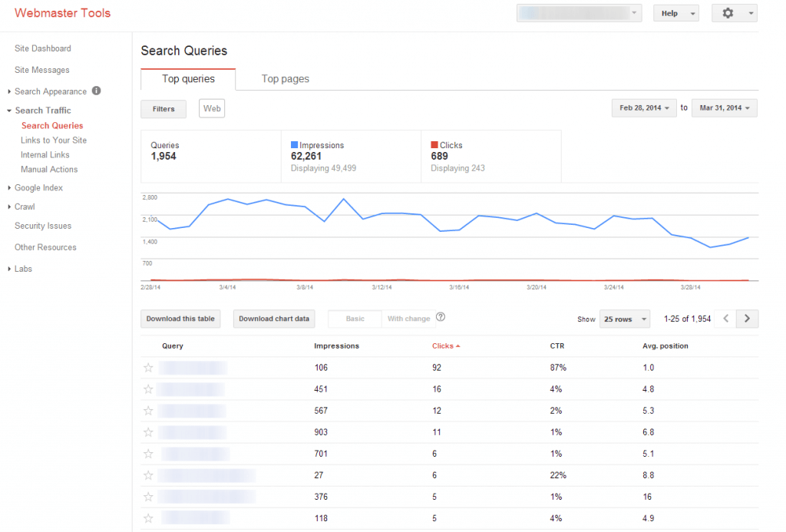Click the 22% CTR cell
The image size is (786, 532).
tap(558, 475)
